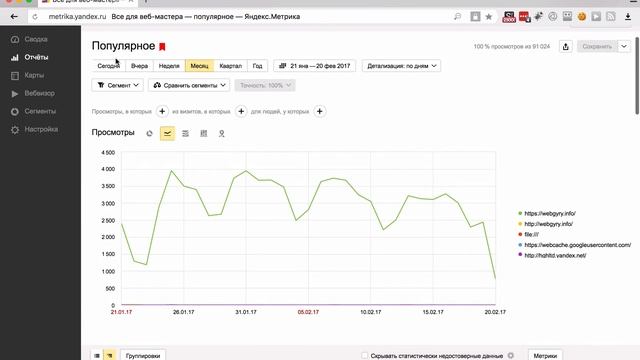Open the Детализация: по дням dropdown
640x360 pixels.
pyautogui.click(x=401, y=66)
